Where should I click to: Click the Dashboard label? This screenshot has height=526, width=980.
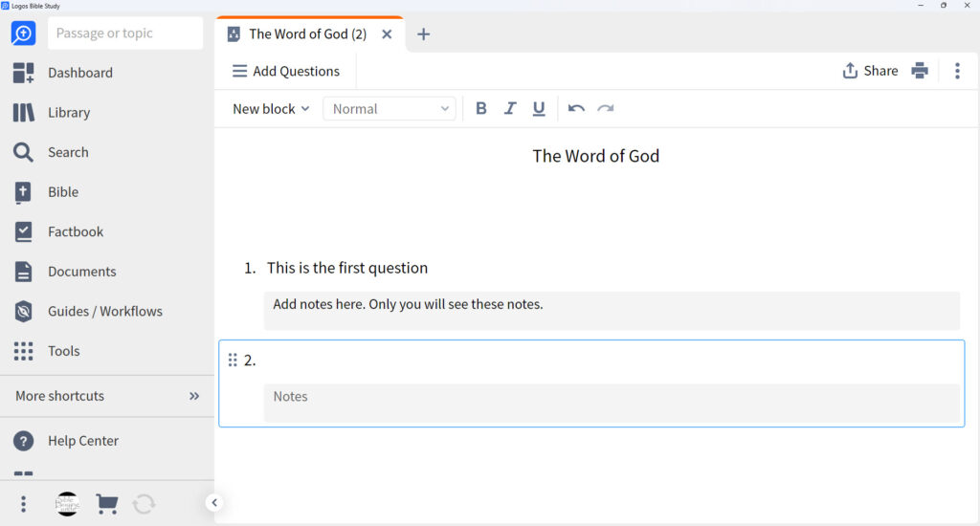pos(80,73)
